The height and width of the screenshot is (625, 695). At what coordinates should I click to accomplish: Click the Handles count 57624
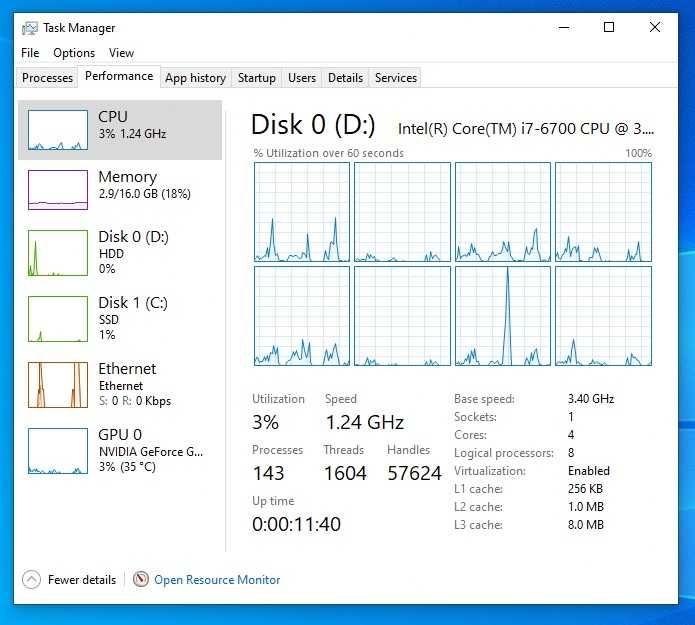tap(414, 473)
